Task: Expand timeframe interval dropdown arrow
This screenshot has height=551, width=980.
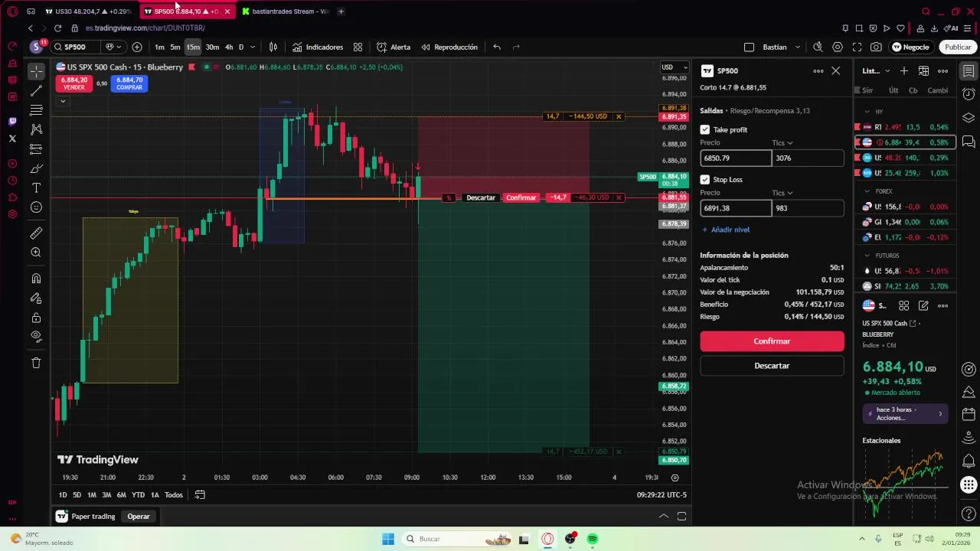Action: (253, 47)
